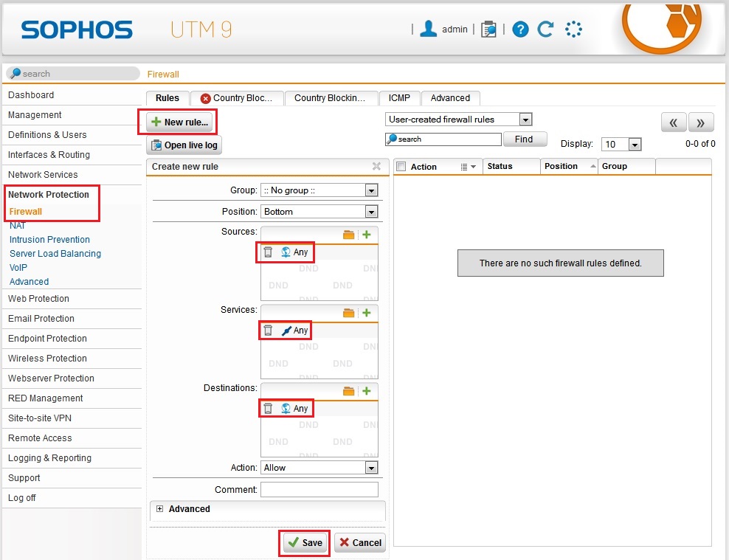Open the first Country Bloc... tab
729x560 pixels.
click(237, 98)
